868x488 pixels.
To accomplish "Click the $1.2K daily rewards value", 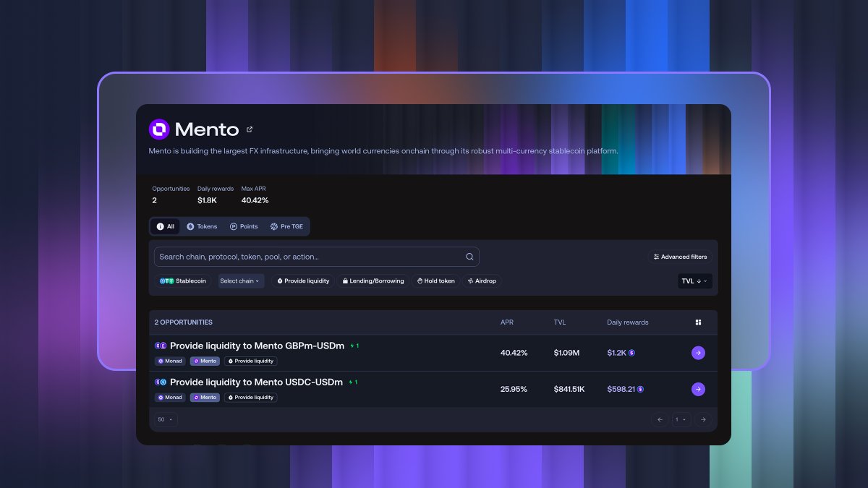I will 616,353.
